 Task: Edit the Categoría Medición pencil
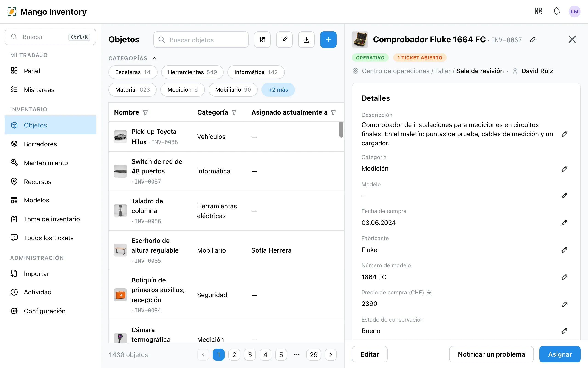click(x=564, y=169)
